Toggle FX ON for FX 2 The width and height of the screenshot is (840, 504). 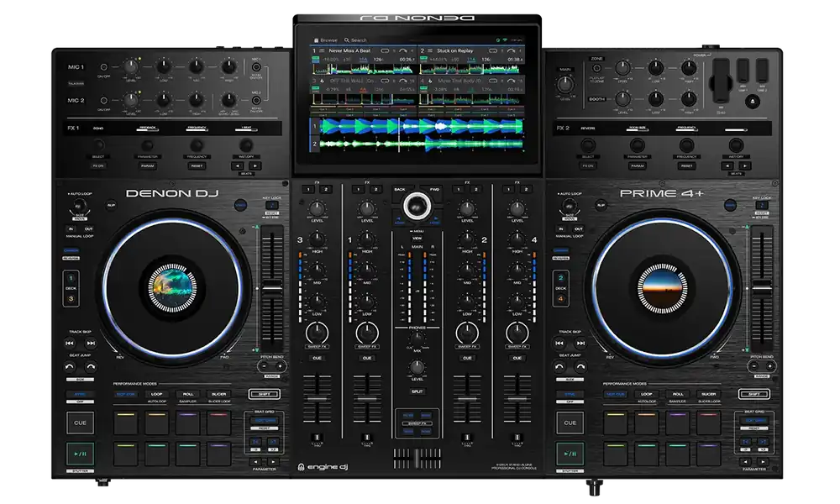click(x=588, y=166)
